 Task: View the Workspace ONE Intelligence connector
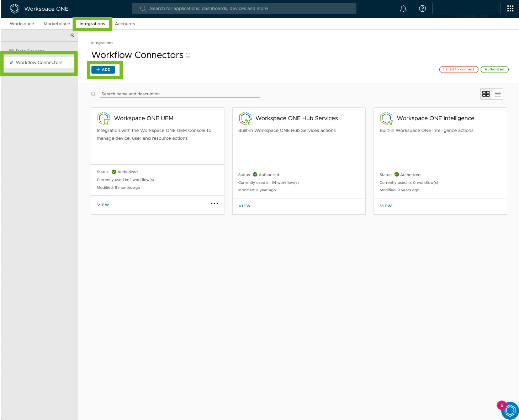pos(386,206)
